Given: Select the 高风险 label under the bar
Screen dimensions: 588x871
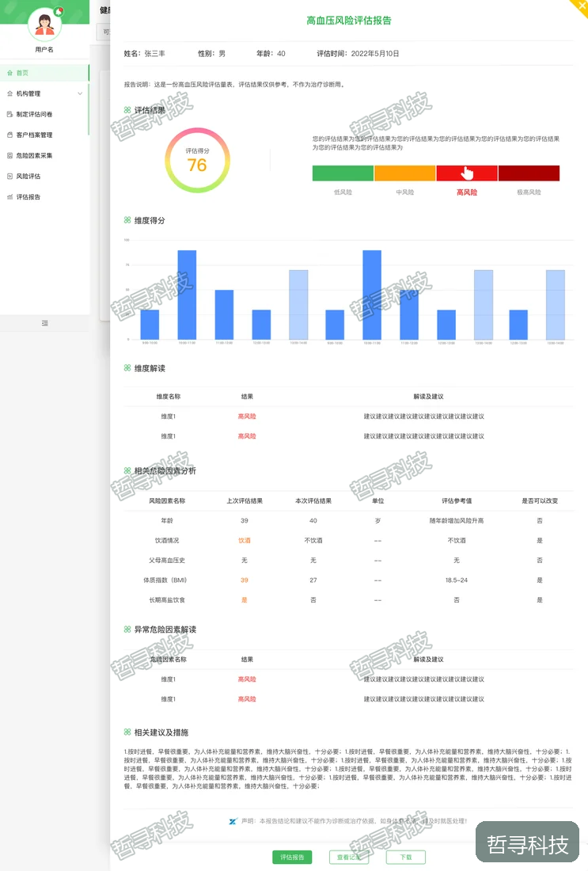Looking at the screenshot, I should click(x=467, y=192).
